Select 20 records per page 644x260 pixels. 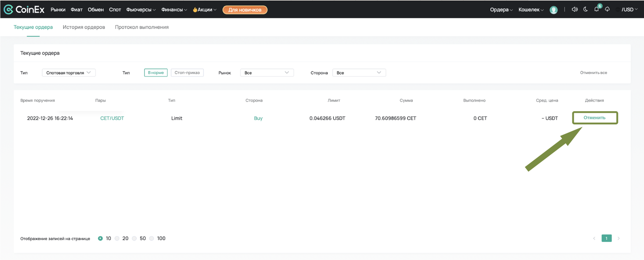118,238
